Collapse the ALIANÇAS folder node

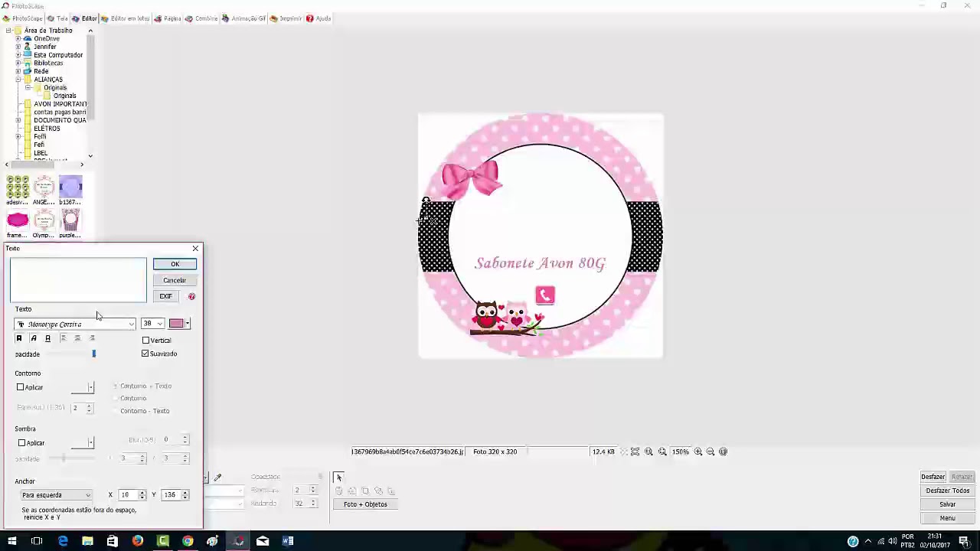pyautogui.click(x=18, y=80)
